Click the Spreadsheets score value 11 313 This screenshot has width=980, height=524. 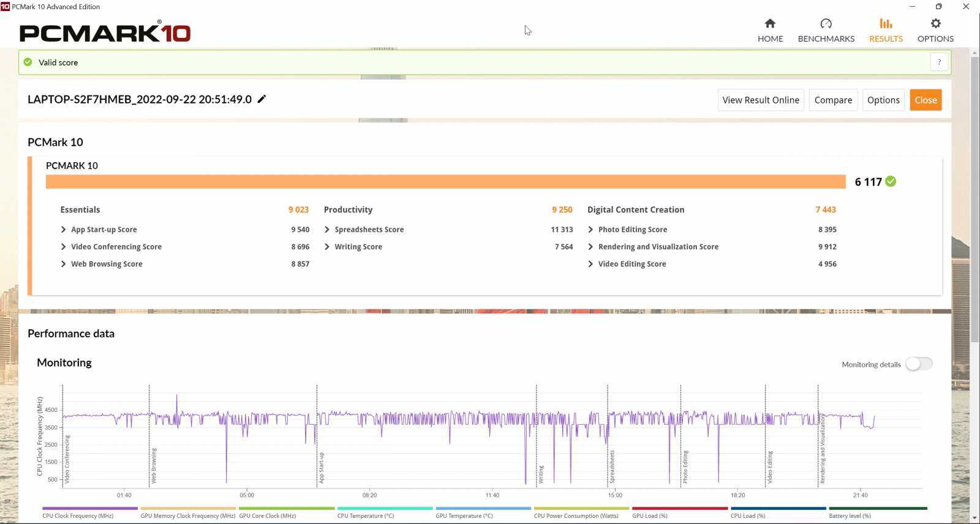(x=562, y=230)
